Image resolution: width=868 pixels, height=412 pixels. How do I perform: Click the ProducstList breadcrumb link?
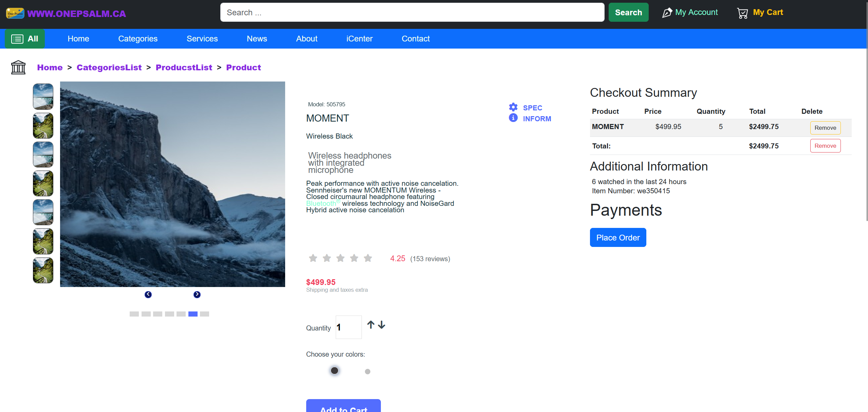(184, 68)
